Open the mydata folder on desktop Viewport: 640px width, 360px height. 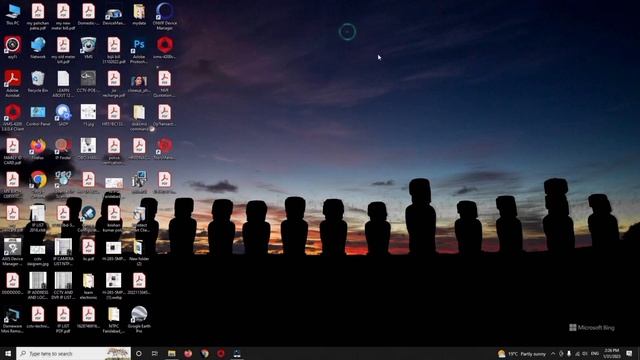[x=139, y=15]
